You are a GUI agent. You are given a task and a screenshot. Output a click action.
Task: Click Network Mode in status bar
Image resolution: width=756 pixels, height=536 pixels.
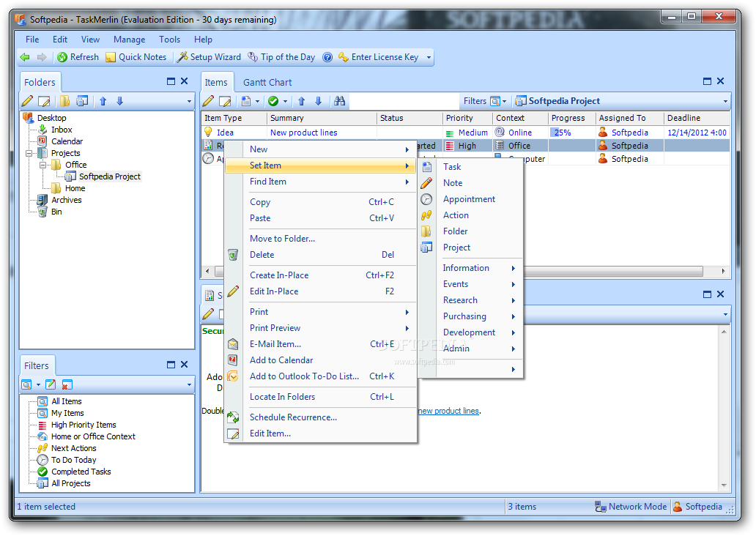pos(631,507)
